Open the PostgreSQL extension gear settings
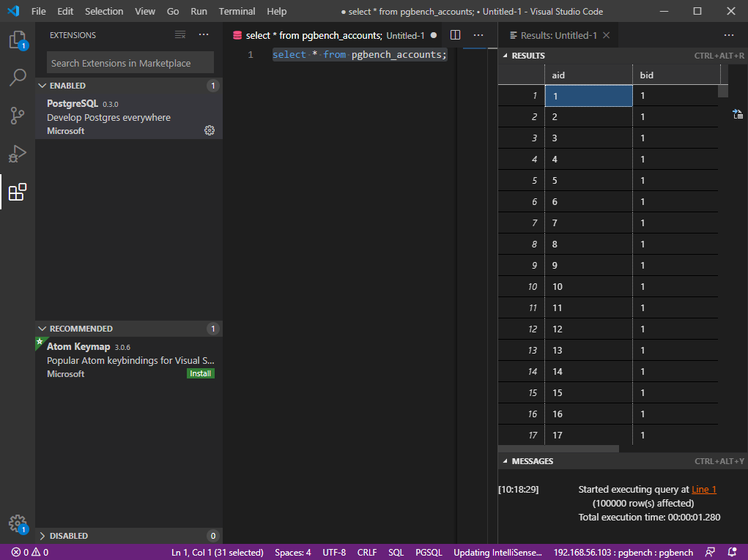The image size is (748, 560). pos(210,130)
